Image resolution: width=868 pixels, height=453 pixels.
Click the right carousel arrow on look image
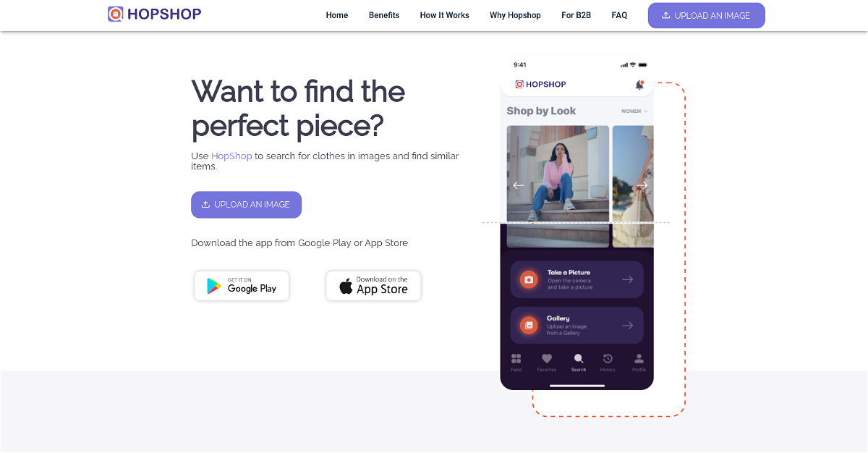click(x=642, y=185)
